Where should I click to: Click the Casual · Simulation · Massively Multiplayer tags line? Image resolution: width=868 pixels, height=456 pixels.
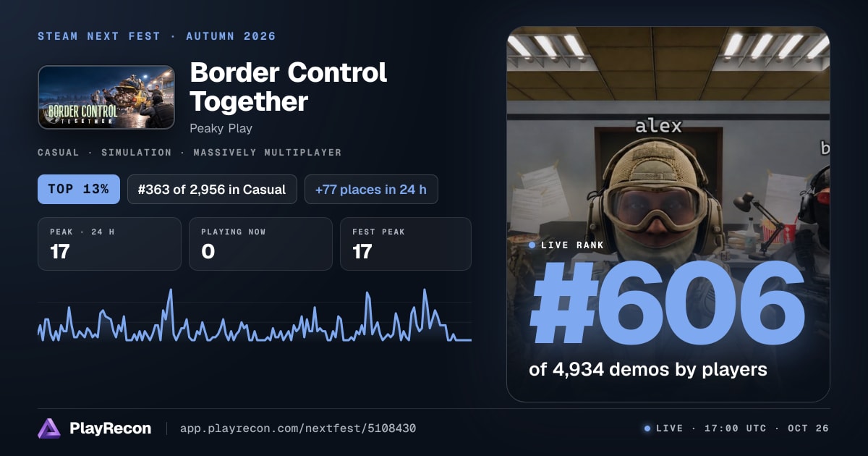(190, 153)
